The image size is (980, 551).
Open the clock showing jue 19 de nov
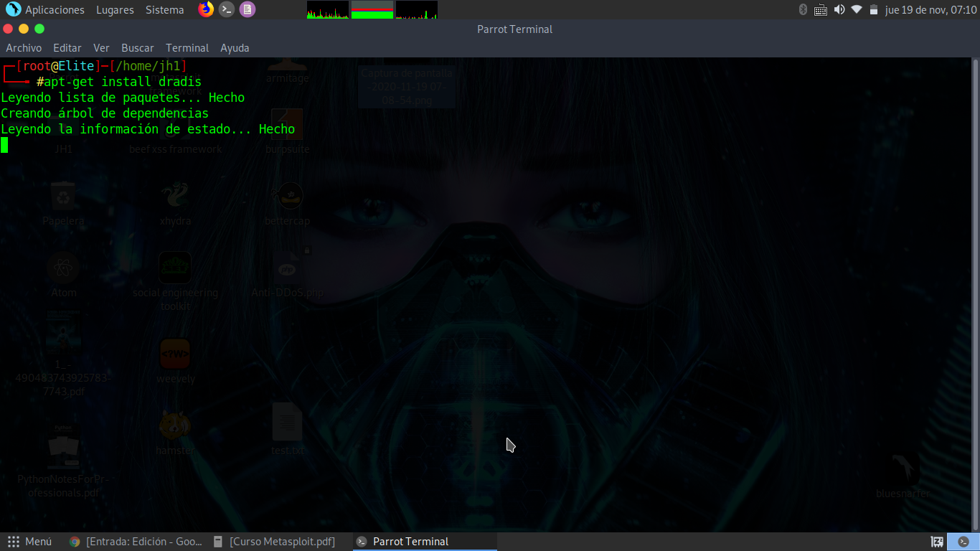pyautogui.click(x=931, y=10)
